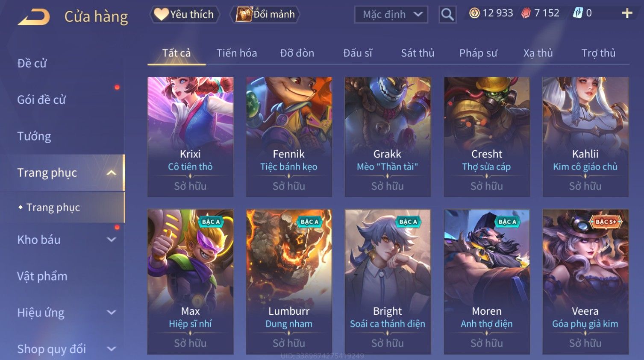The image size is (644, 360).
Task: Go back using the return arrow icon
Action: coord(34,17)
